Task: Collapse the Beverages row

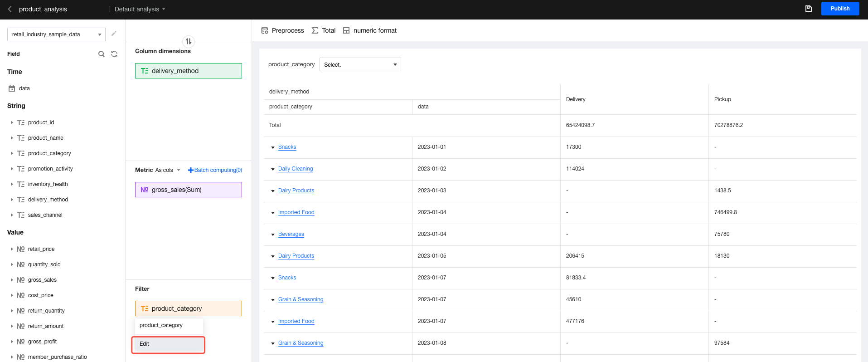Action: [x=273, y=235]
